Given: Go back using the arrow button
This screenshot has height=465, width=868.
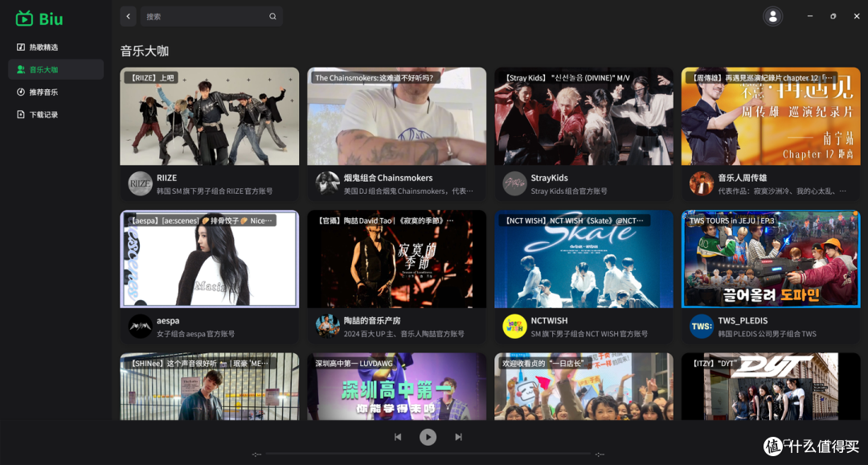Looking at the screenshot, I should point(128,16).
